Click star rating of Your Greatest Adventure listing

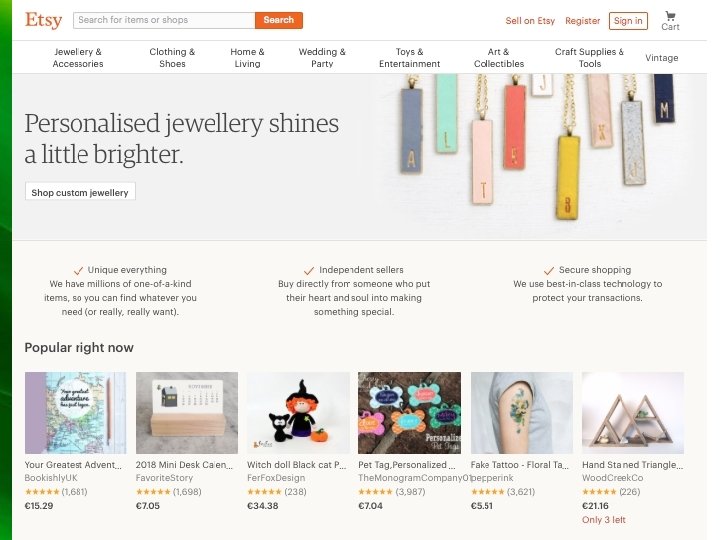tap(41, 492)
